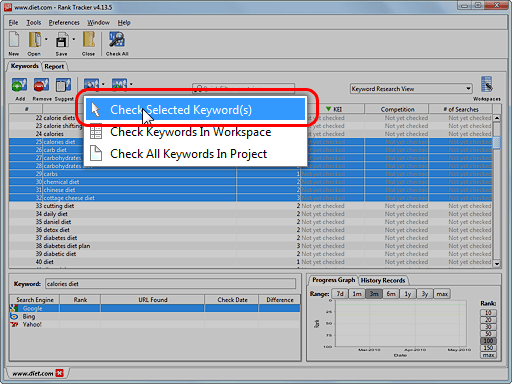Click the www.diet.com project tab
Viewport: 512px width, 384px height.
[x=33, y=373]
